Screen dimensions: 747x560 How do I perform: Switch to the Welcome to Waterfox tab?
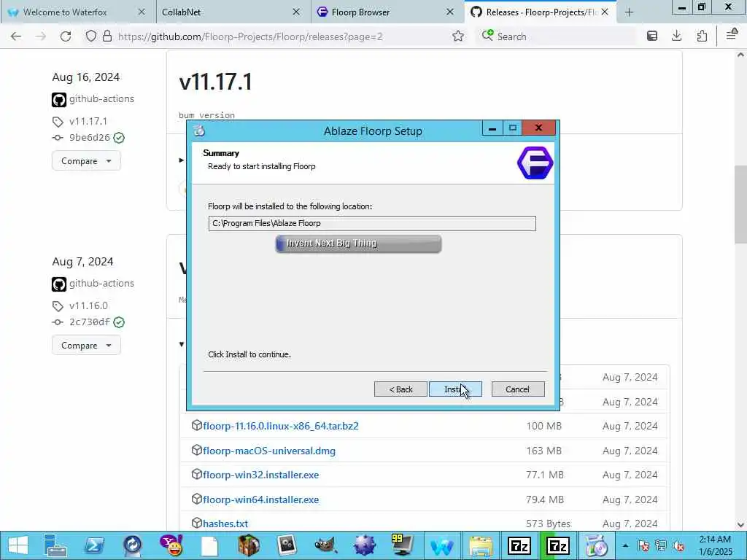click(x=65, y=12)
